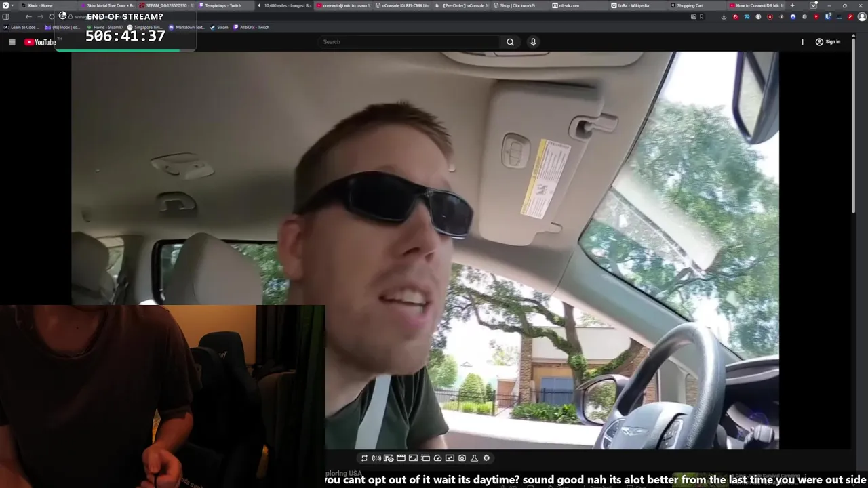Take a video screenshot with the camera icon
The image size is (868, 488).
462,458
